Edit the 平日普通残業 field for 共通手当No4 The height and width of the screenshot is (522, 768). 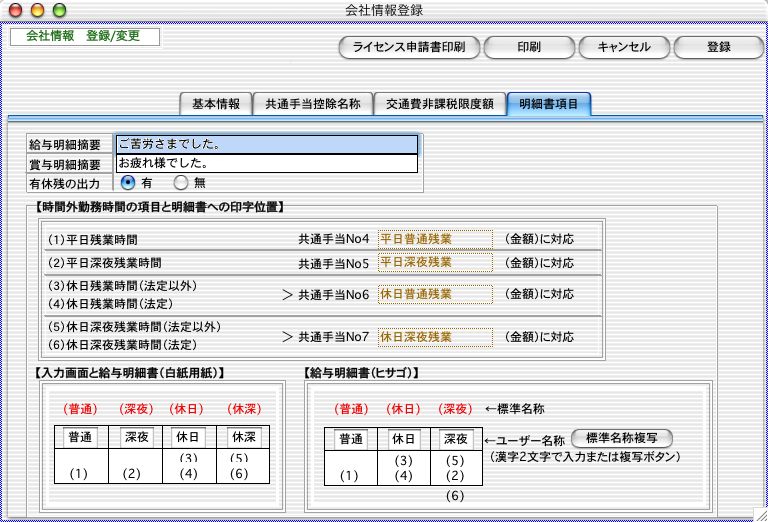(x=435, y=238)
